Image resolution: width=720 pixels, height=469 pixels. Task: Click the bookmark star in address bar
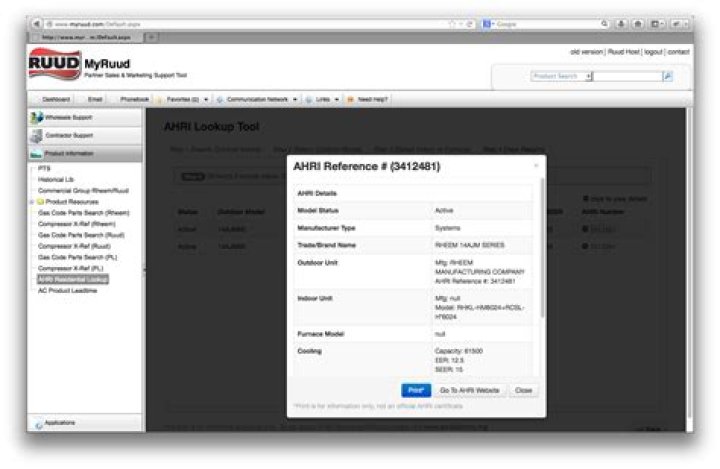point(452,24)
